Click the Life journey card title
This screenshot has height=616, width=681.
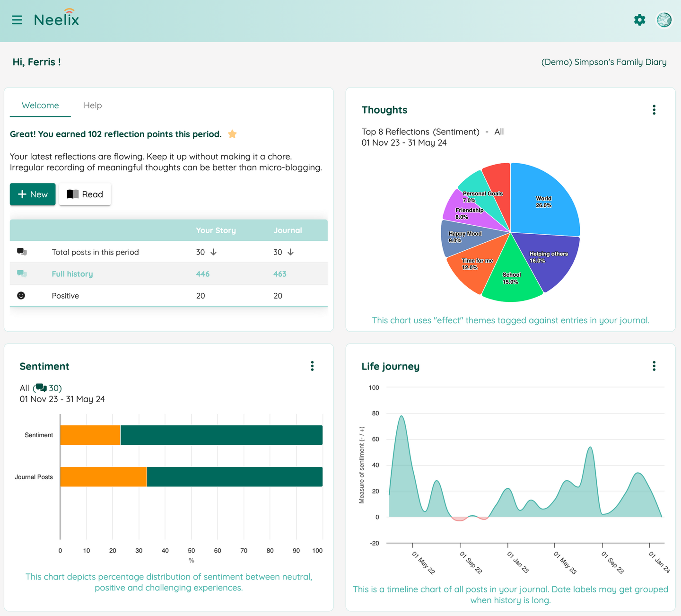click(391, 366)
